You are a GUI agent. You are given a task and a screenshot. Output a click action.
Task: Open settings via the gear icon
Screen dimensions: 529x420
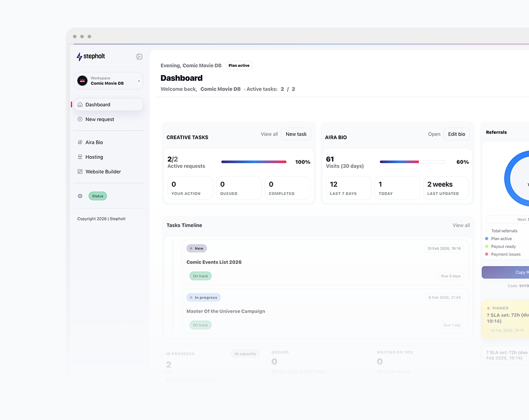(x=80, y=196)
